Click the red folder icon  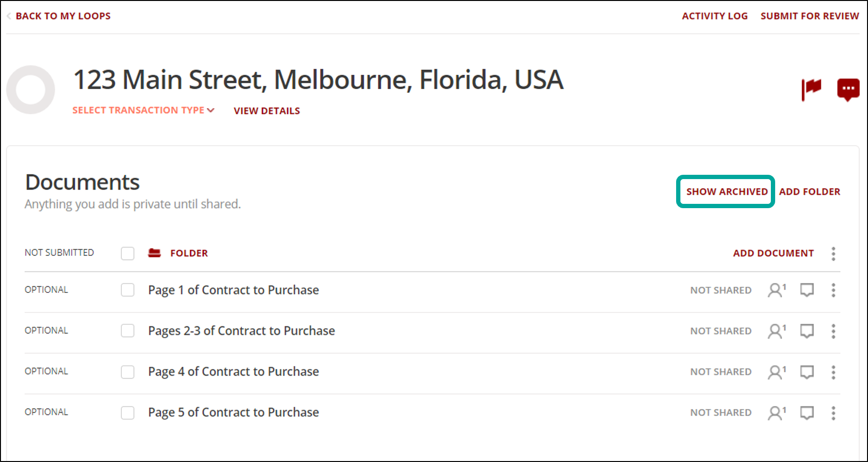(x=154, y=253)
